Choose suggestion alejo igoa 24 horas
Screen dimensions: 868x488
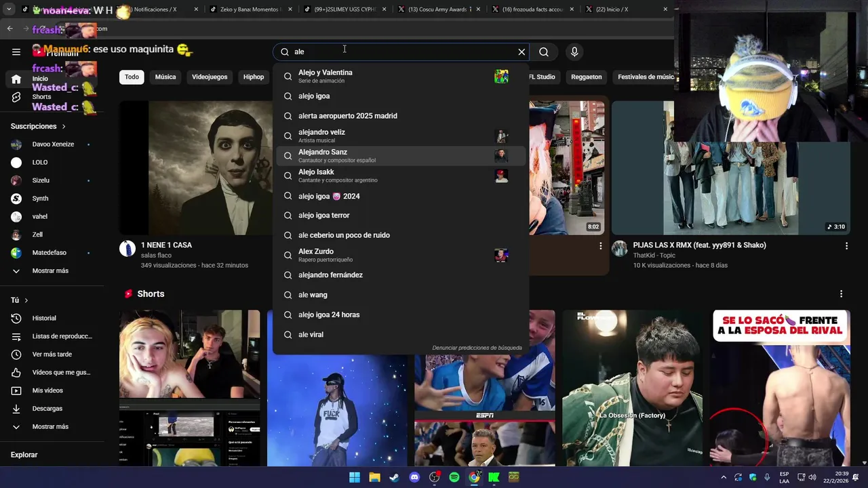point(401,315)
